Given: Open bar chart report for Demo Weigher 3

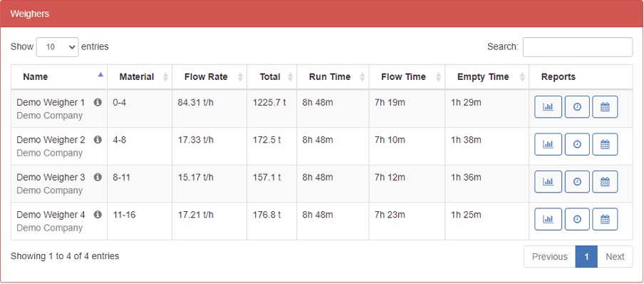Looking at the screenshot, I should tap(548, 182).
